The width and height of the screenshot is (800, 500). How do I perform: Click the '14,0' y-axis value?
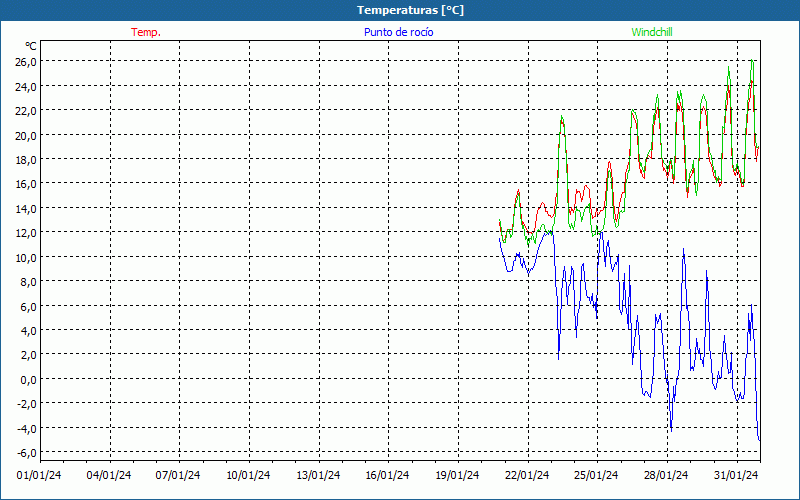click(27, 209)
